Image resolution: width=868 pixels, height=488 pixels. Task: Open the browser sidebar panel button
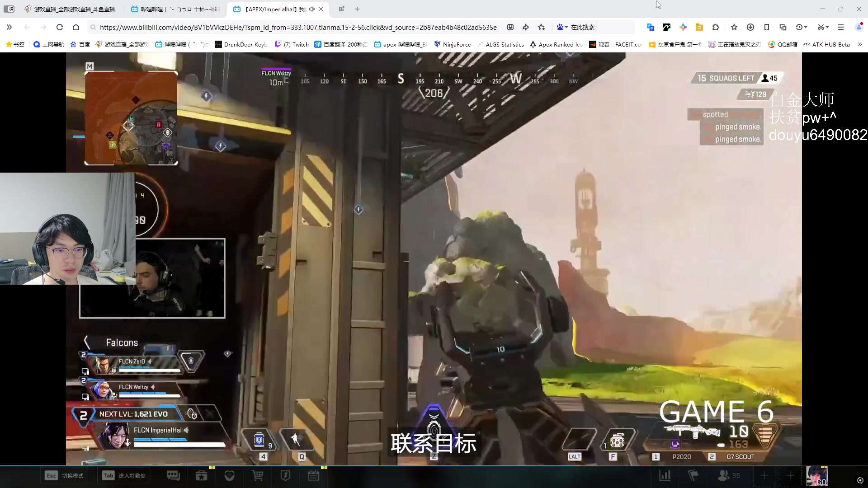tap(9, 9)
